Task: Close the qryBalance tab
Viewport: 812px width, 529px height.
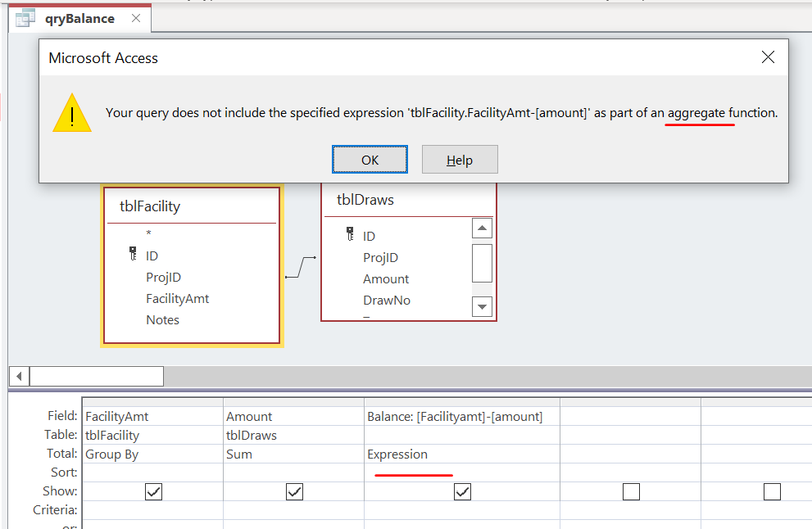Action: click(135, 16)
